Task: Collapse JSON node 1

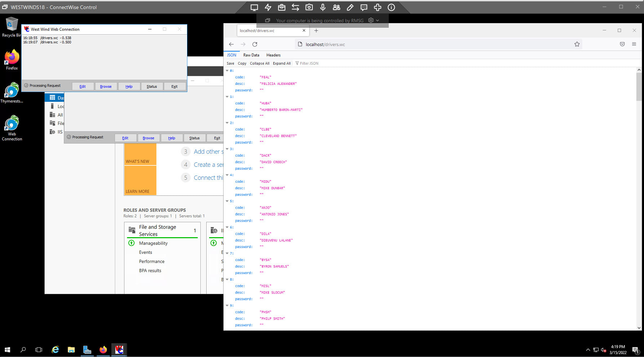Action: (x=227, y=97)
